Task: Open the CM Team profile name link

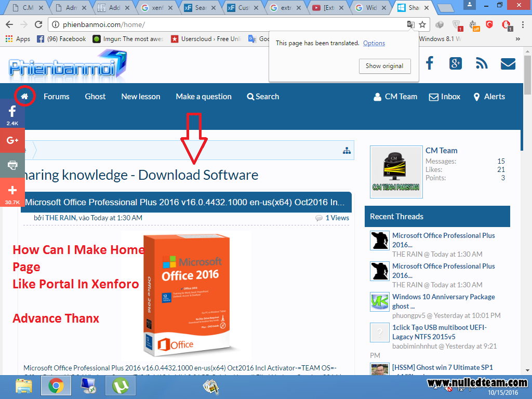Action: point(442,151)
